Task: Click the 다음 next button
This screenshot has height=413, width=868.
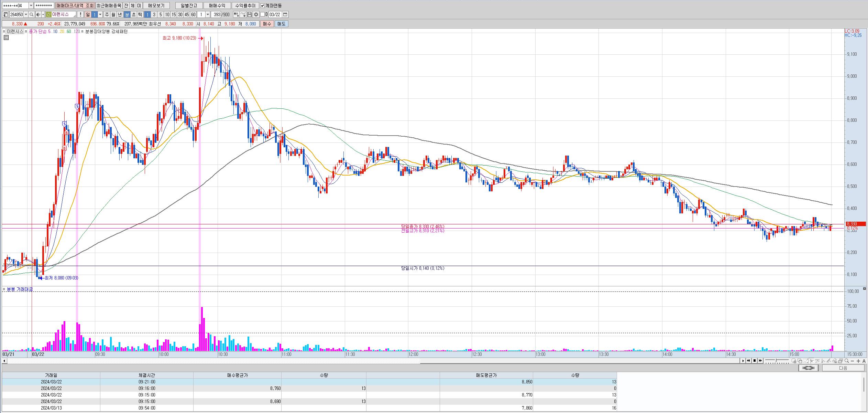Action: tap(843, 368)
